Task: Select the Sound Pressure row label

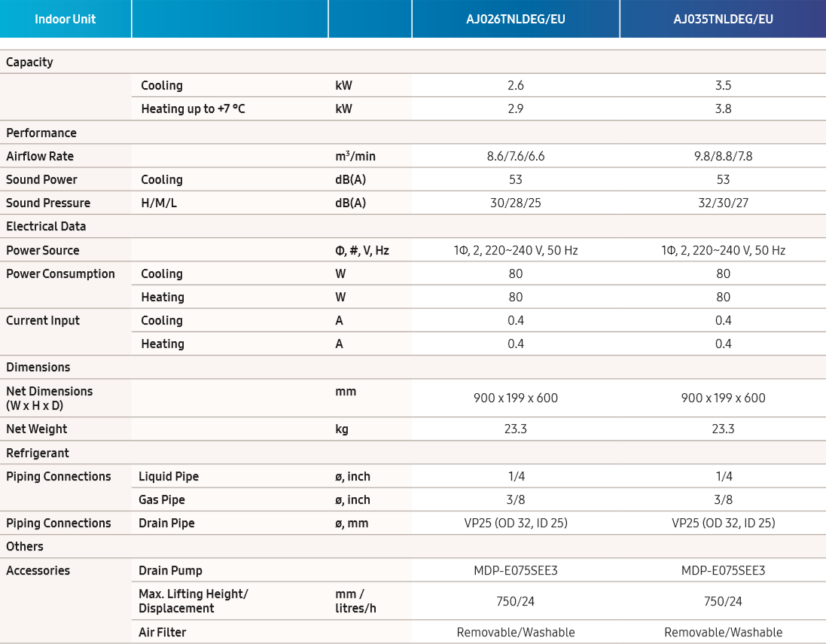Action: (48, 203)
